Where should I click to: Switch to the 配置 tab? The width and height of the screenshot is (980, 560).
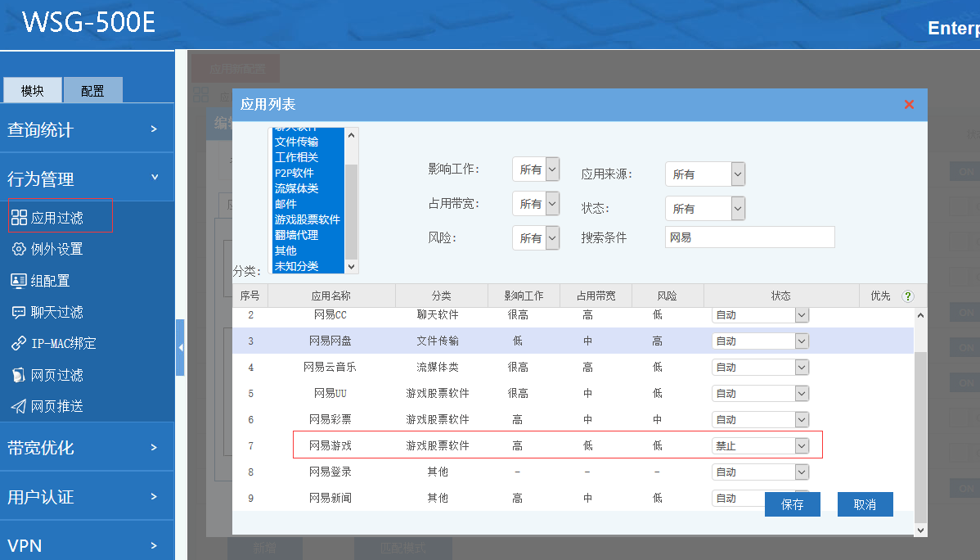click(x=92, y=91)
